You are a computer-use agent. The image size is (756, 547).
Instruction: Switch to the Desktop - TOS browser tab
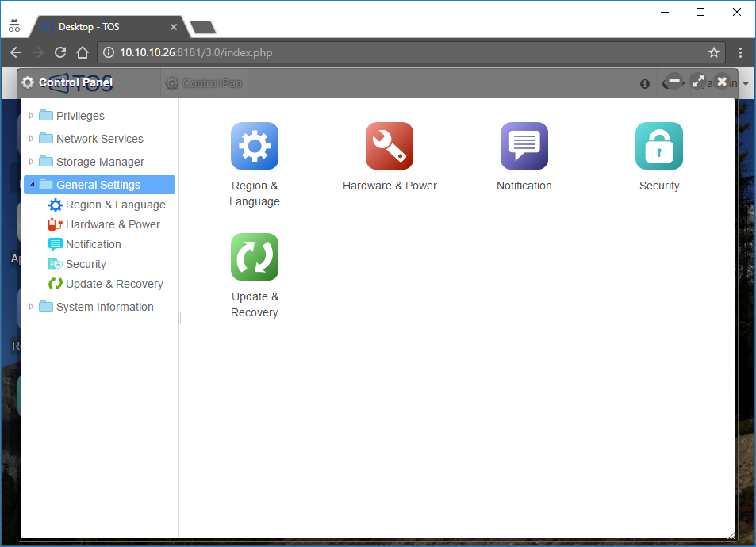click(106, 27)
